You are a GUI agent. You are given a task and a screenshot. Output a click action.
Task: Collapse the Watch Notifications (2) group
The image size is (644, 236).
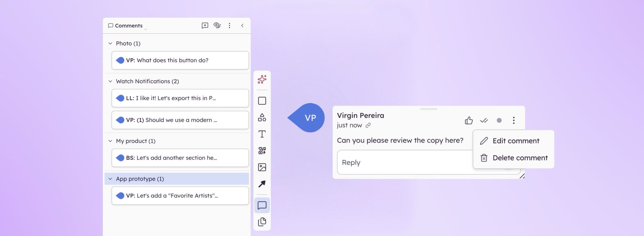(x=110, y=81)
